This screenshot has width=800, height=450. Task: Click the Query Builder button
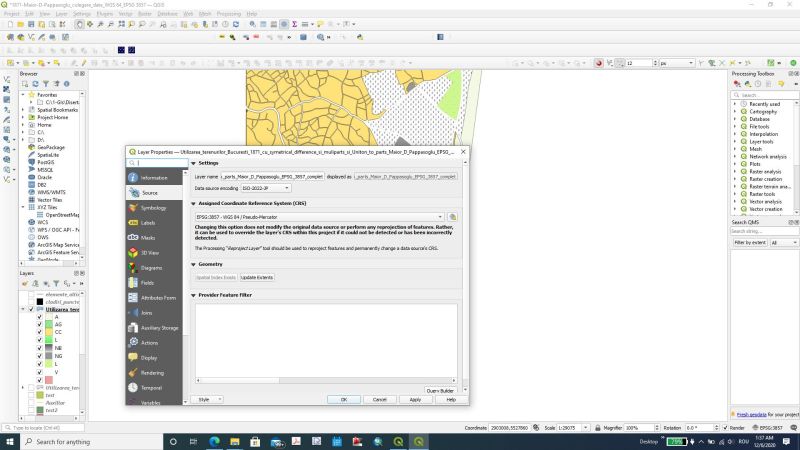(439, 391)
